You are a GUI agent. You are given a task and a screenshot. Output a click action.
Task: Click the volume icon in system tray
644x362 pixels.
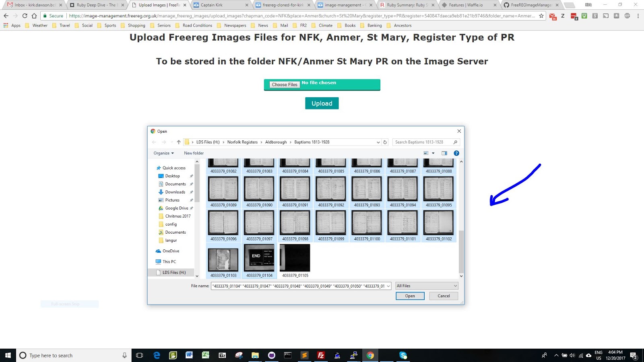(x=572, y=356)
